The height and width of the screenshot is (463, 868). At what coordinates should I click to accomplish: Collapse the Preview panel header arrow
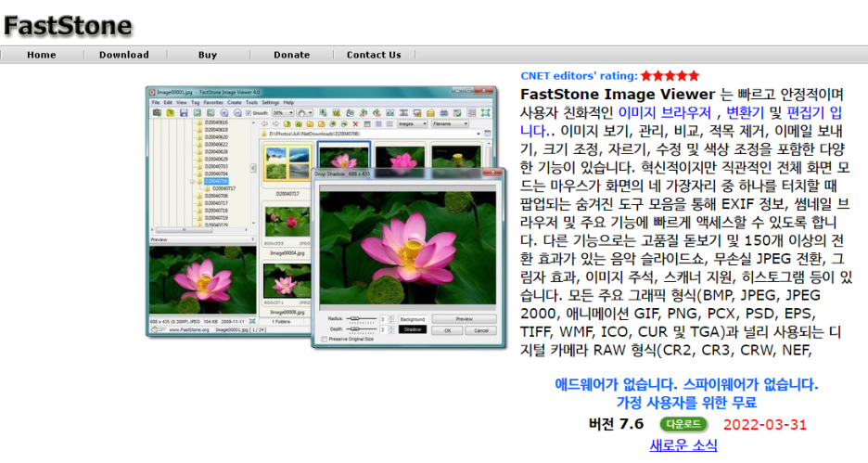tap(253, 239)
